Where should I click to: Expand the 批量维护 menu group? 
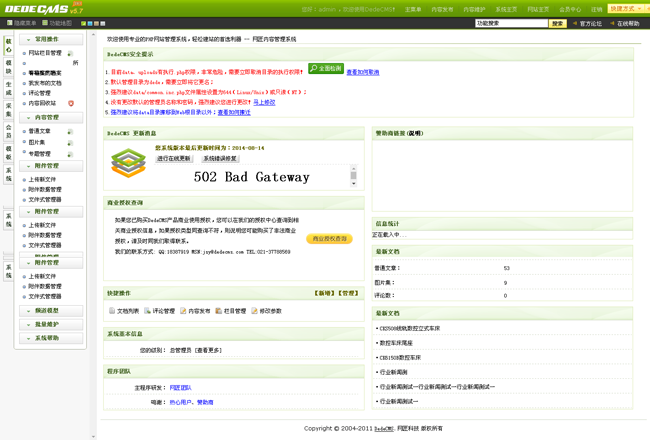51,324
